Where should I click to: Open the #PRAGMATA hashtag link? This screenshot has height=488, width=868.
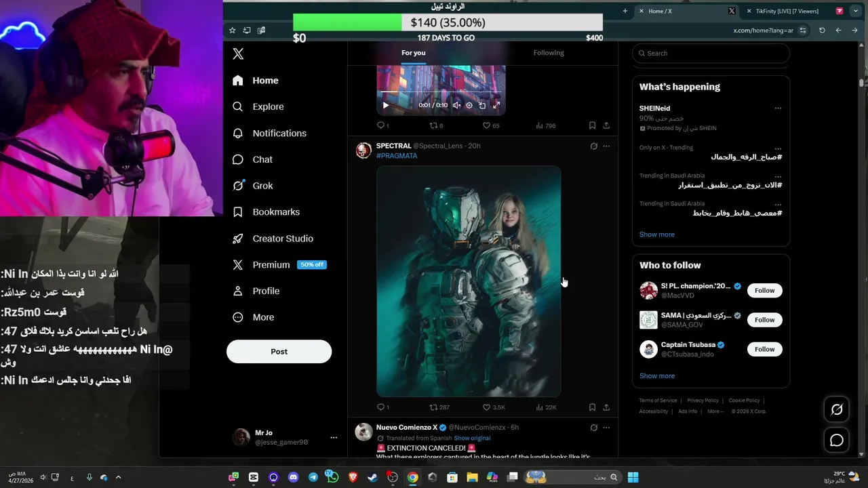tap(397, 156)
